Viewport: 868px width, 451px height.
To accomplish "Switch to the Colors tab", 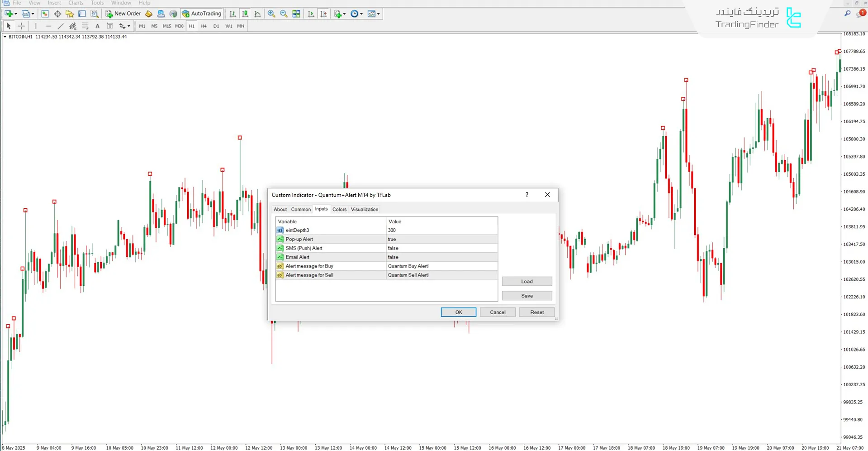I will (339, 210).
